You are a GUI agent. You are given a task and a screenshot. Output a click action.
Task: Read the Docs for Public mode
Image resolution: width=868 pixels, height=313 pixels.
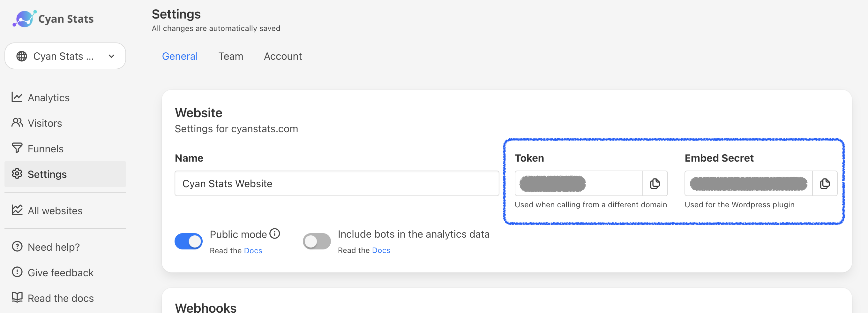[253, 250]
